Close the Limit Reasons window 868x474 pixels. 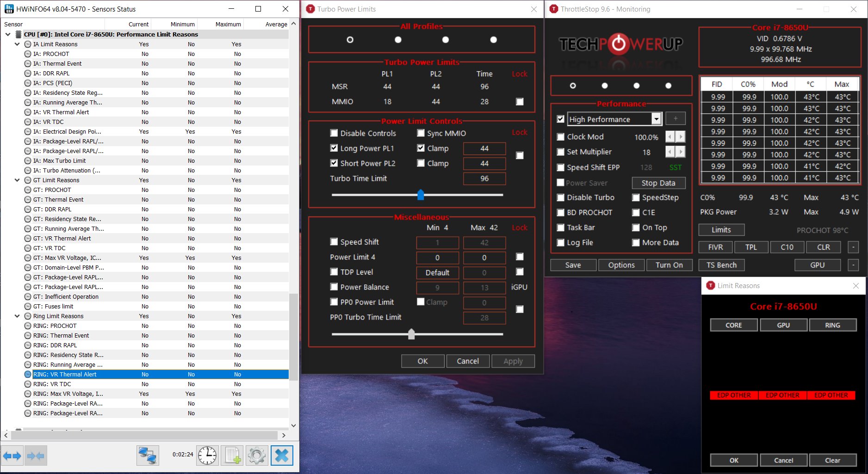click(856, 286)
